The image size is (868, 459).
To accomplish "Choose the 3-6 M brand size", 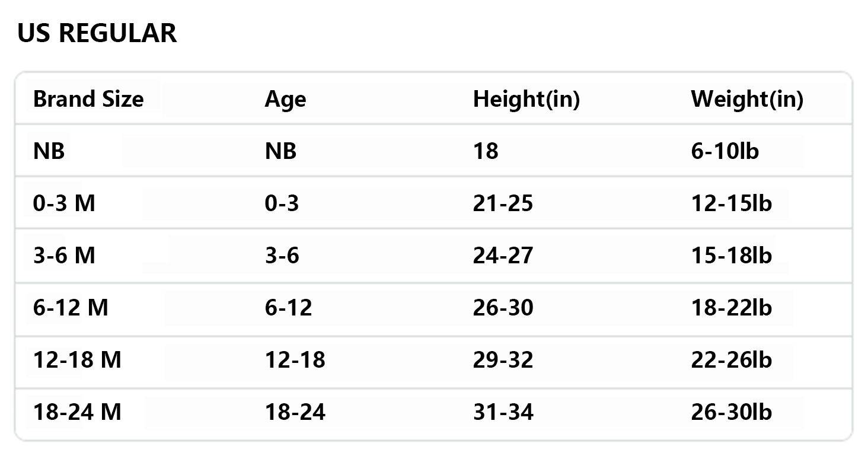I will pos(64,256).
